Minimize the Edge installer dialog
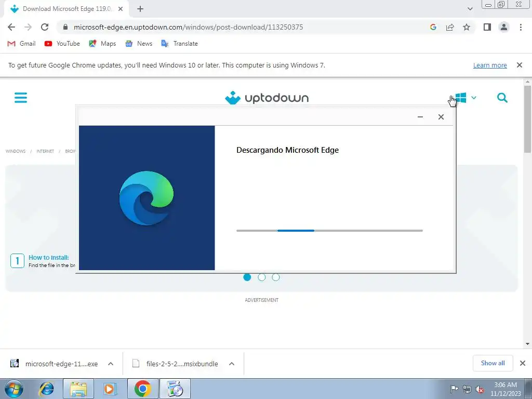 coord(420,117)
